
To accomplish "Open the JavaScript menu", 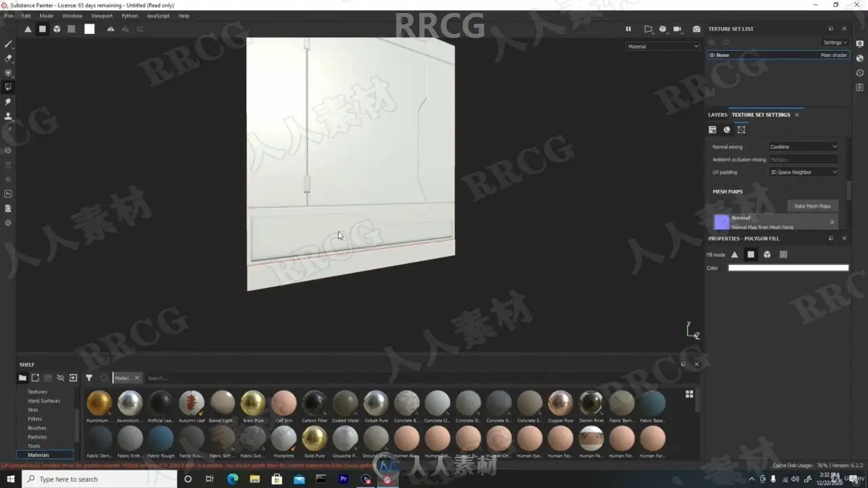I will [158, 16].
